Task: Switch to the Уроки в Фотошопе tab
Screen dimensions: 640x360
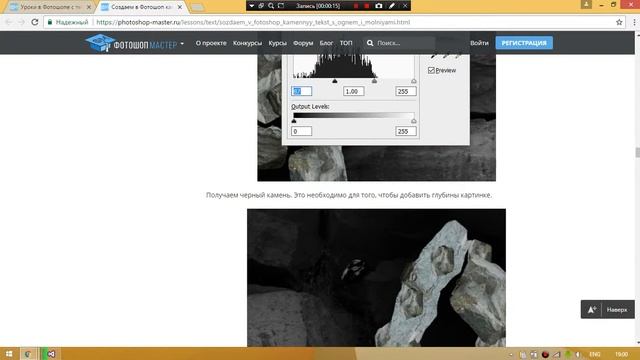Action: point(48,7)
